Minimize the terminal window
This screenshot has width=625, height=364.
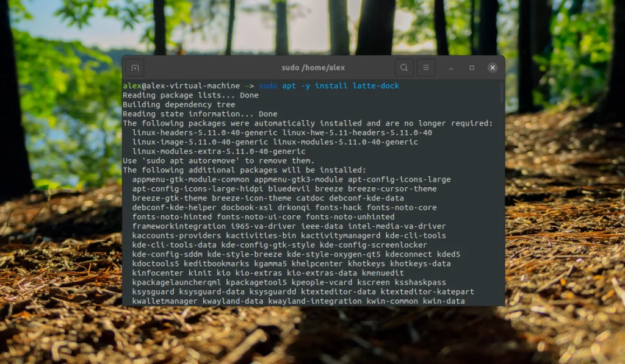[450, 67]
